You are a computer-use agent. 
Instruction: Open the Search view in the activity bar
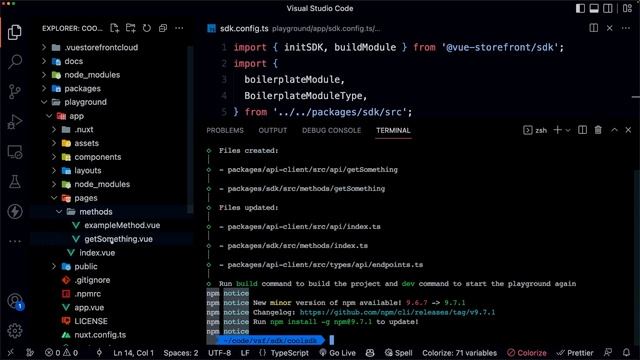click(x=15, y=62)
